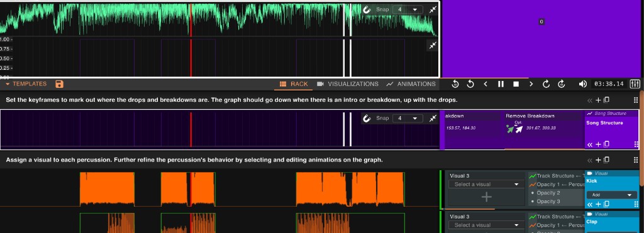Click the copy icon in the percussion instruction row
Screen dimensions: 644x233
click(606, 160)
